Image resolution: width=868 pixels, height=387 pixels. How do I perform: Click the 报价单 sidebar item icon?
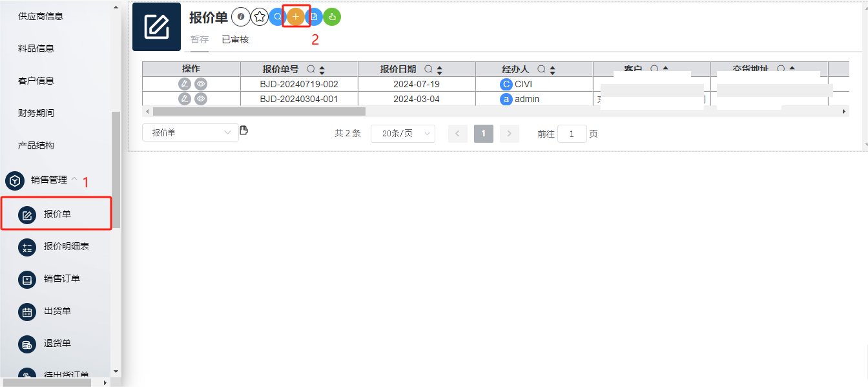tap(27, 214)
